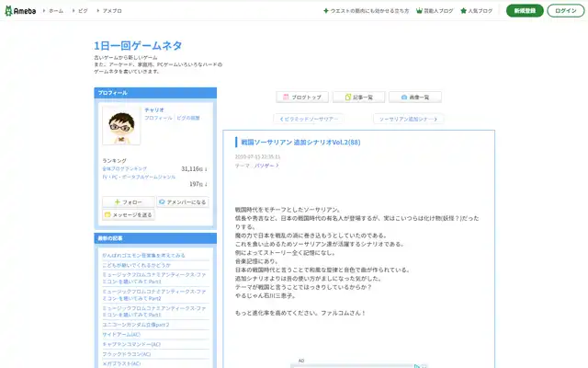Open ピグの部屋 link

[x=187, y=118]
